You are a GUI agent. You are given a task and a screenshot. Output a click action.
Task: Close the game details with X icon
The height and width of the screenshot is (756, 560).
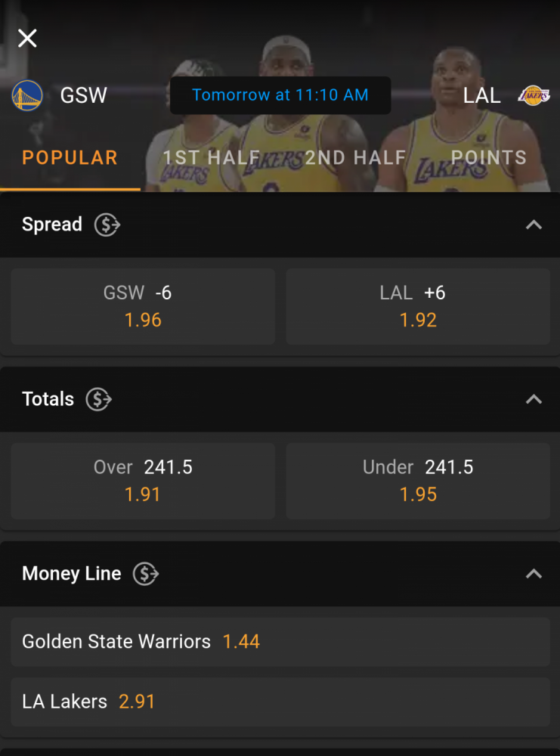coord(27,38)
